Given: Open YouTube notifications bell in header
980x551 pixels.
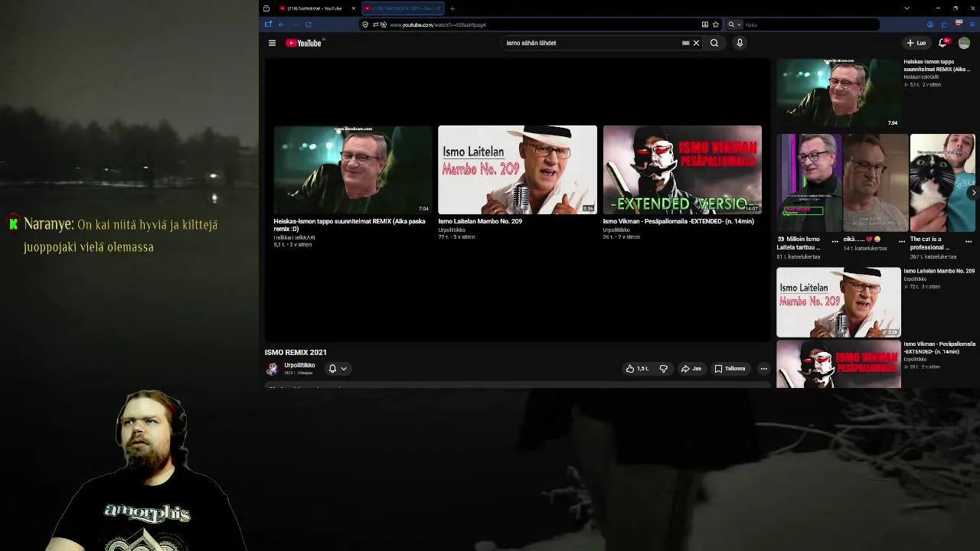Looking at the screenshot, I should (943, 43).
